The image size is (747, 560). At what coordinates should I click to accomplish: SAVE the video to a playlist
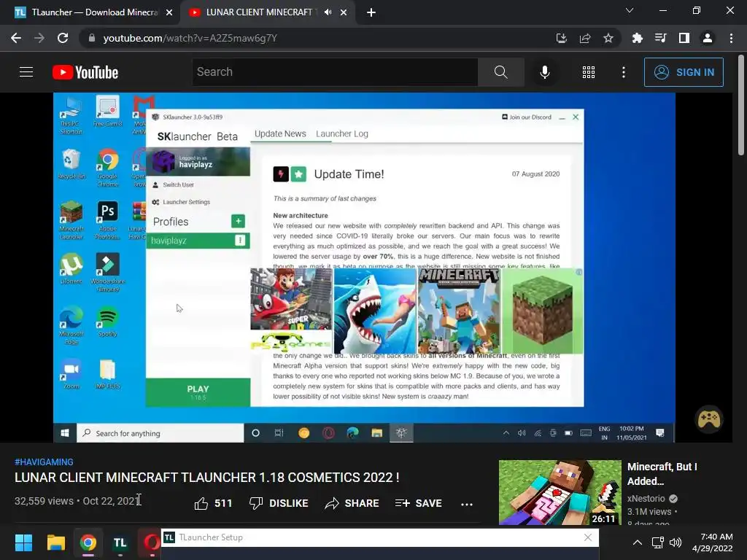click(418, 503)
